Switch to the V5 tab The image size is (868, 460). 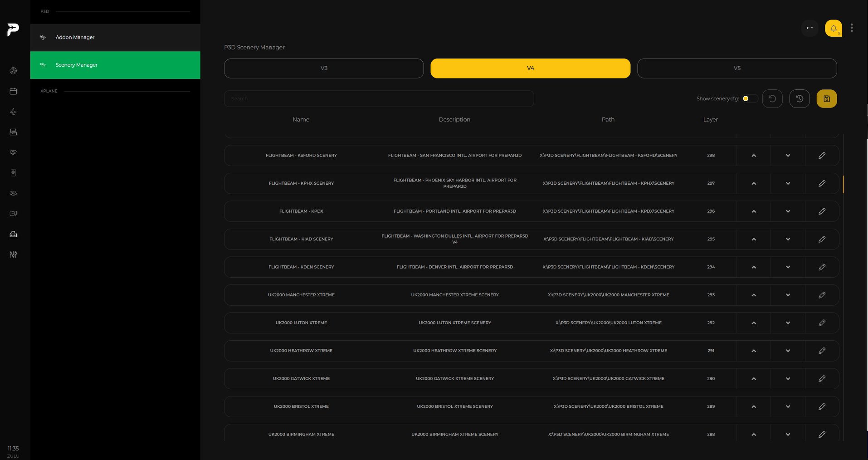[x=737, y=68]
